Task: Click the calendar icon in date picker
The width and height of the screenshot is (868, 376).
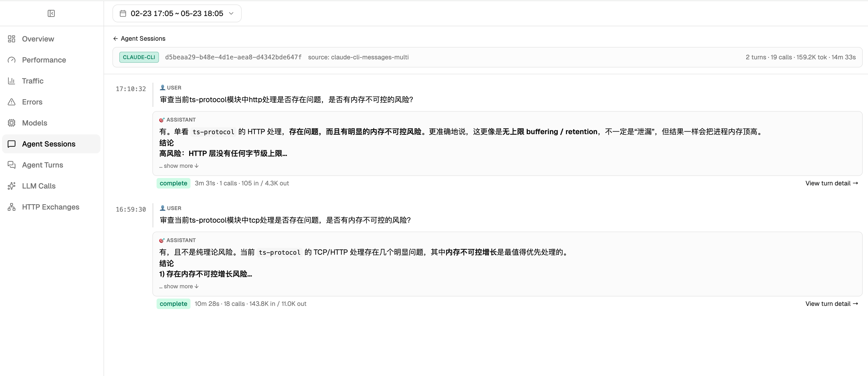Action: (123, 13)
